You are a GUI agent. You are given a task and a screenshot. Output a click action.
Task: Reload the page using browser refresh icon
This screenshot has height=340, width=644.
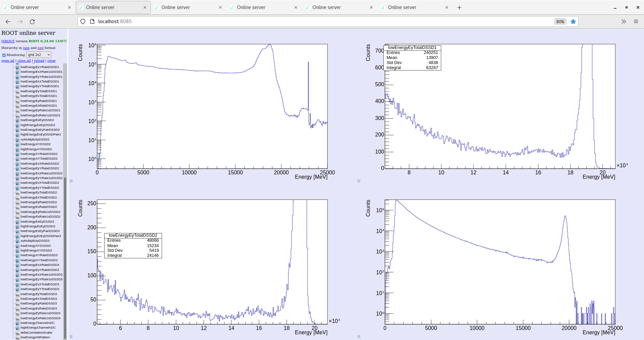[32, 21]
